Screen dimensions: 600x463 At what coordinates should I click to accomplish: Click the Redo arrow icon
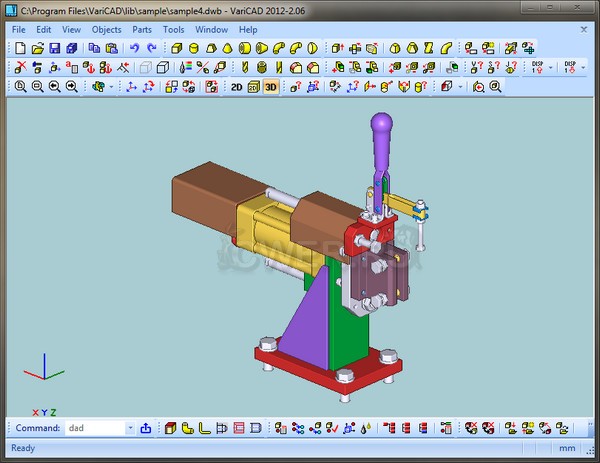(152, 48)
